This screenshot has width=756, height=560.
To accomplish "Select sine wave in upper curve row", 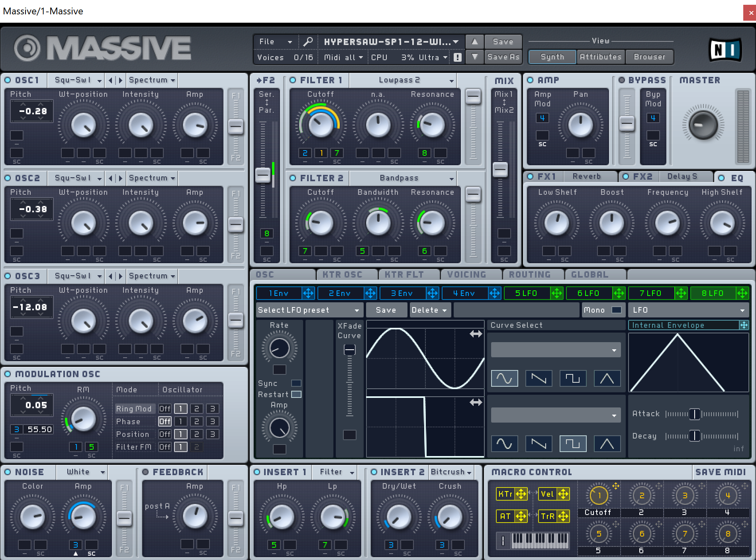I will (x=505, y=378).
